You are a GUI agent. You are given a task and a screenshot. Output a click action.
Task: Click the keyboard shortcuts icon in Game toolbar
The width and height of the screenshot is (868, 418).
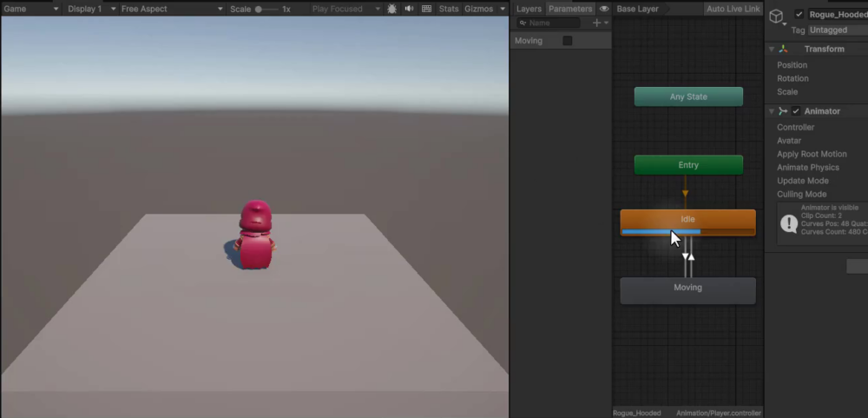[x=426, y=9]
